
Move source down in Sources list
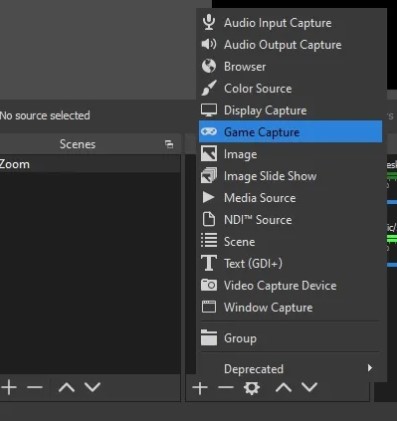[309, 388]
